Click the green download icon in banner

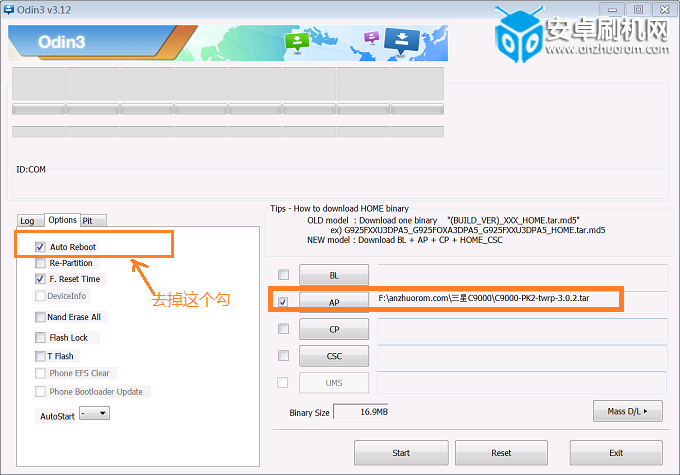297,42
